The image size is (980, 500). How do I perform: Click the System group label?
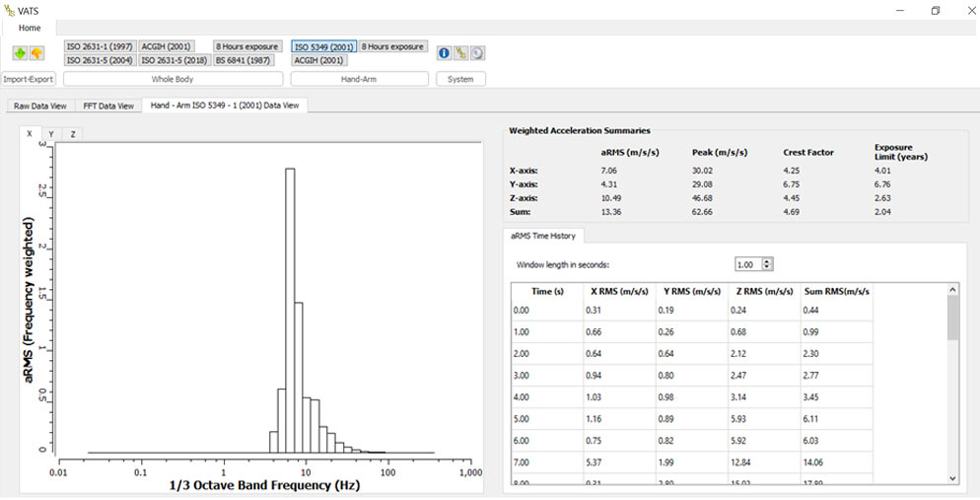pos(460,79)
